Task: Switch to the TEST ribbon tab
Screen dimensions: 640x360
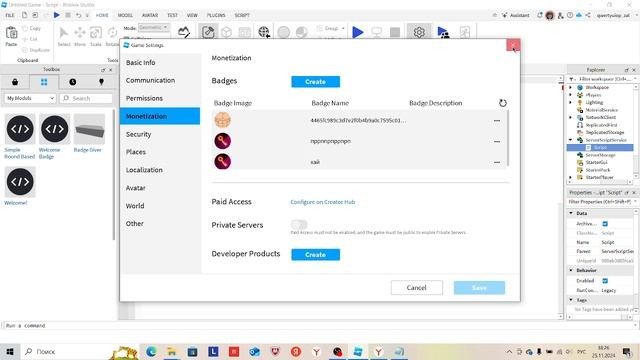Action: coord(172,15)
